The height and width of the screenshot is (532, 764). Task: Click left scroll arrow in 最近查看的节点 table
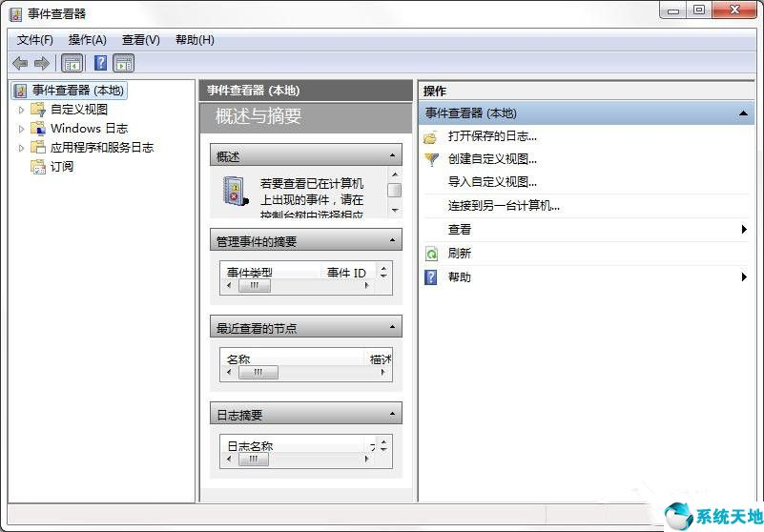pos(230,372)
